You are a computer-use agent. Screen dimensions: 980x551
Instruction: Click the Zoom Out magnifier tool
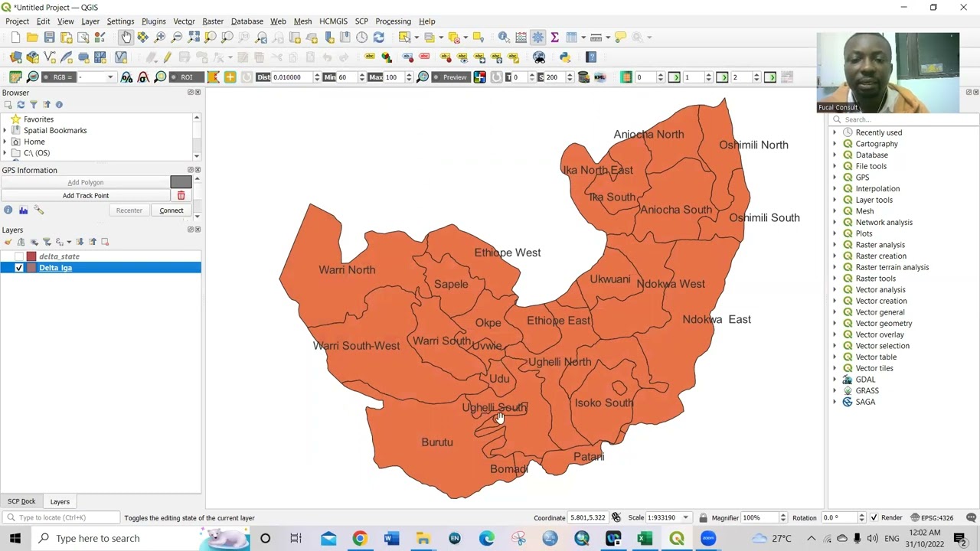(177, 37)
